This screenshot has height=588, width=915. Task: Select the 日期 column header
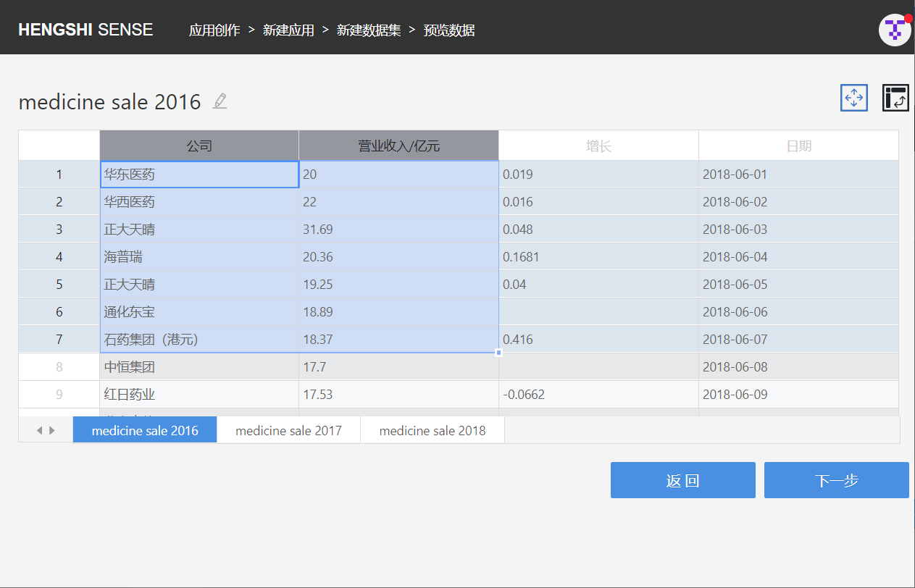(798, 146)
